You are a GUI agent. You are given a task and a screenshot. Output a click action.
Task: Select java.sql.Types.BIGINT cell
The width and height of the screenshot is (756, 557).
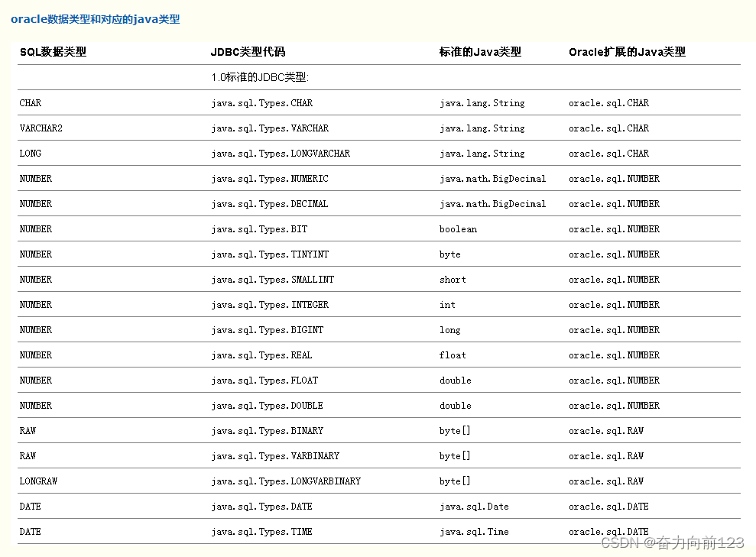click(x=267, y=330)
